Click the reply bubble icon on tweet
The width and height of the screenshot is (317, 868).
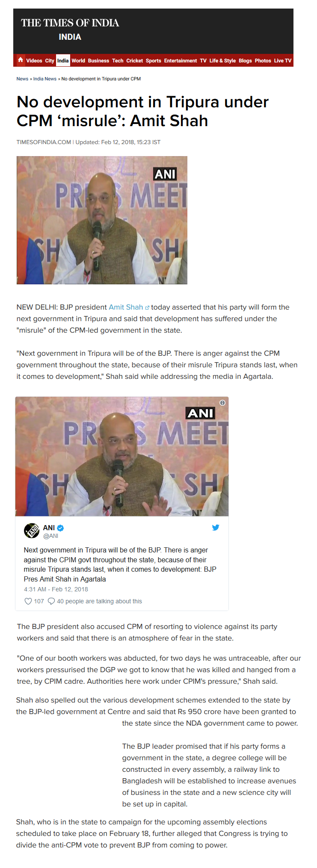point(51,601)
